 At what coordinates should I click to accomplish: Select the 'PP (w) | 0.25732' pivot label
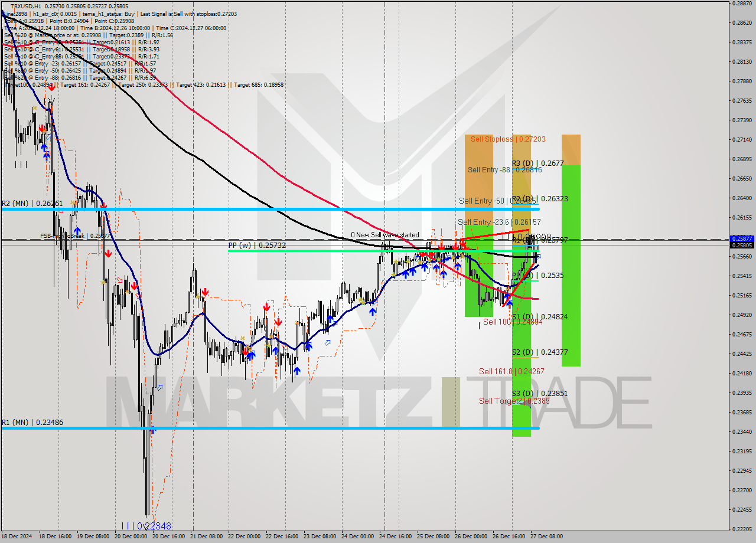pos(257,245)
